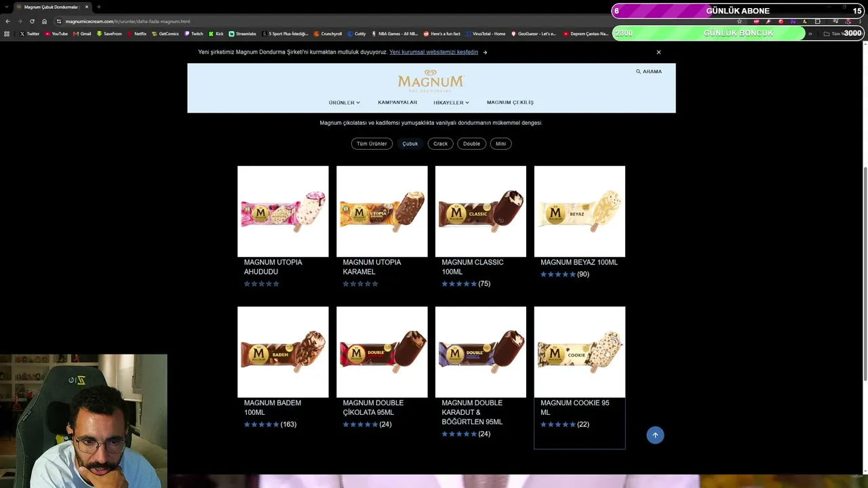Open the Magnum Double Çikolata product image
Viewport: 868px width, 488px height.
[x=382, y=352]
